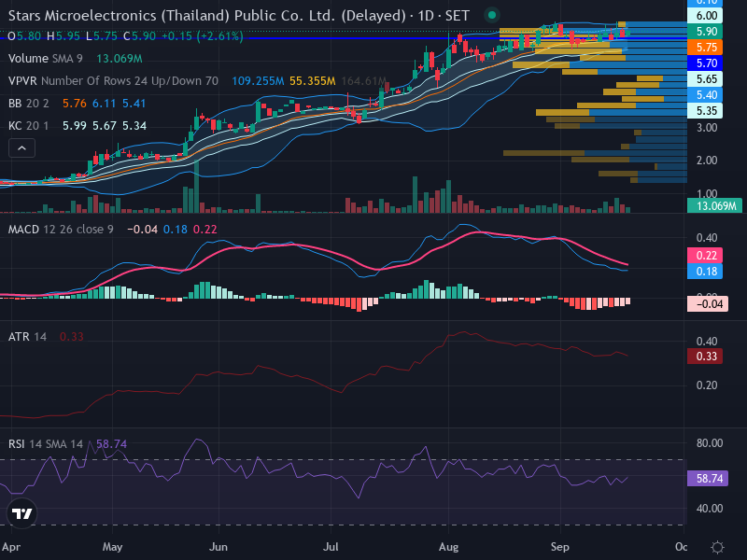Select the ATR 14 indicator label

click(x=28, y=337)
